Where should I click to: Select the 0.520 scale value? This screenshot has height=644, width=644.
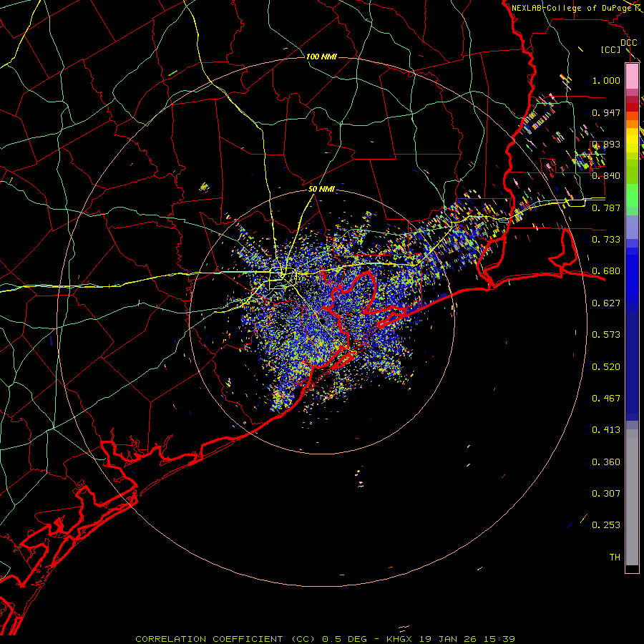pyautogui.click(x=606, y=367)
